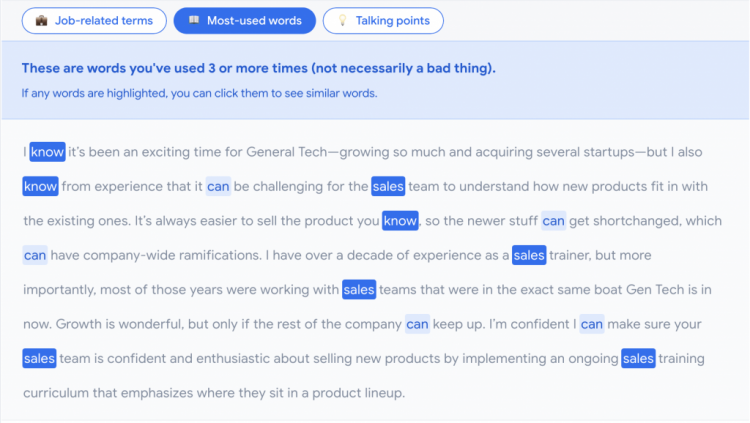This screenshot has height=423, width=750.
Task: Click the book icon in Most-used words
Action: pos(194,20)
